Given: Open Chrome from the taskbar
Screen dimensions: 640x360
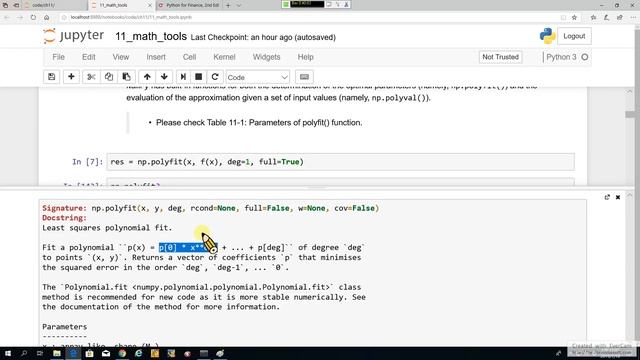Looking at the screenshot, I should (x=122, y=353).
